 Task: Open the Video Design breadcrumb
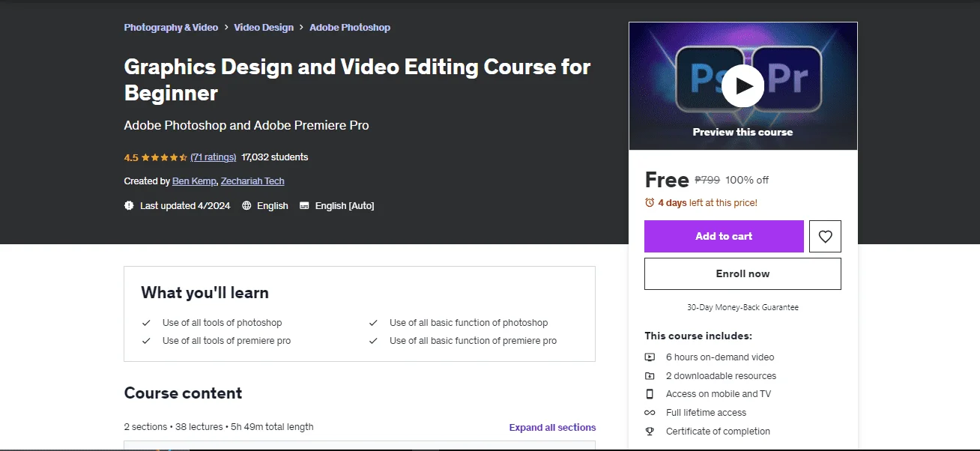(x=264, y=27)
